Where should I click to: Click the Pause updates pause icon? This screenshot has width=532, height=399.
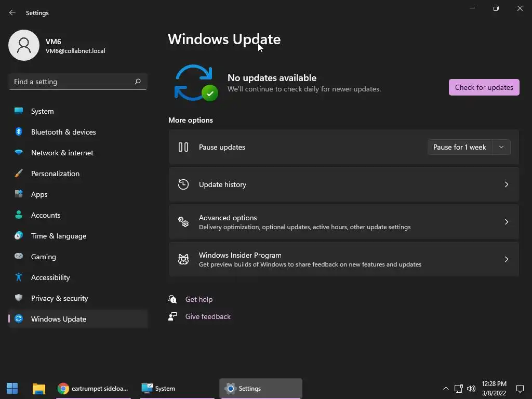[x=183, y=147]
